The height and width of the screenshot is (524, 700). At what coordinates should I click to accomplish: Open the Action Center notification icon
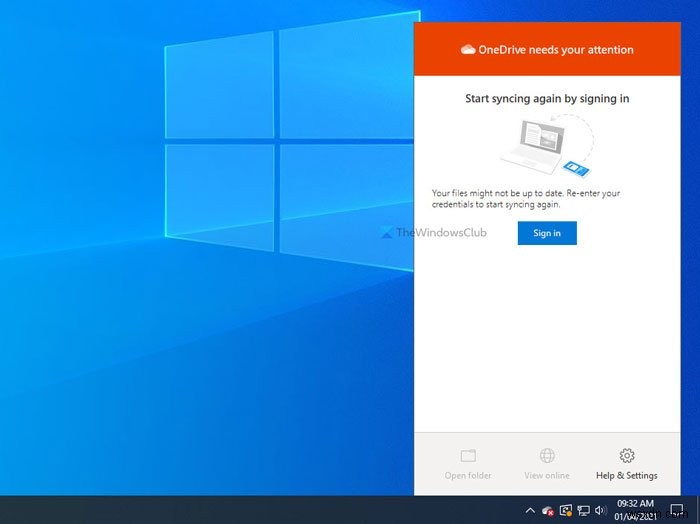pos(677,510)
